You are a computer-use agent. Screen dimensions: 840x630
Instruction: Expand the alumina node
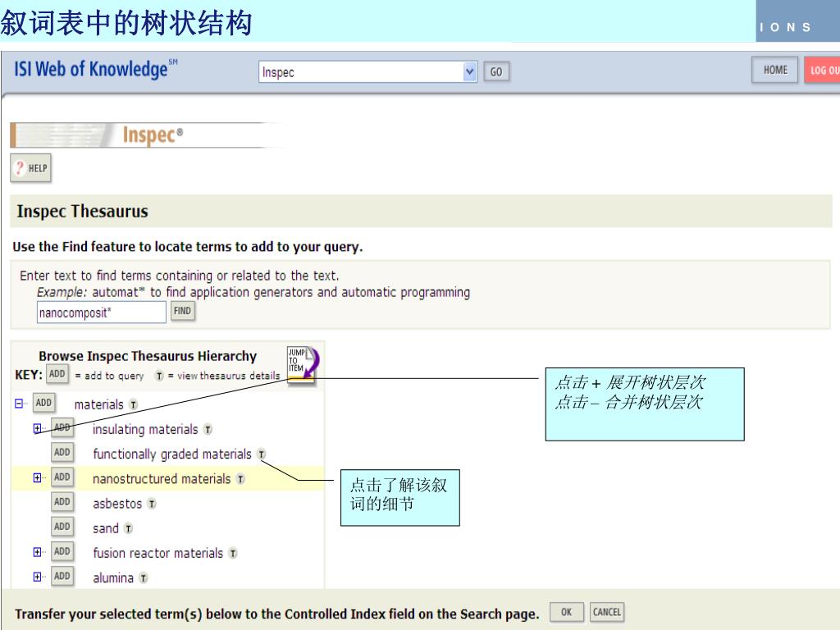point(37,577)
